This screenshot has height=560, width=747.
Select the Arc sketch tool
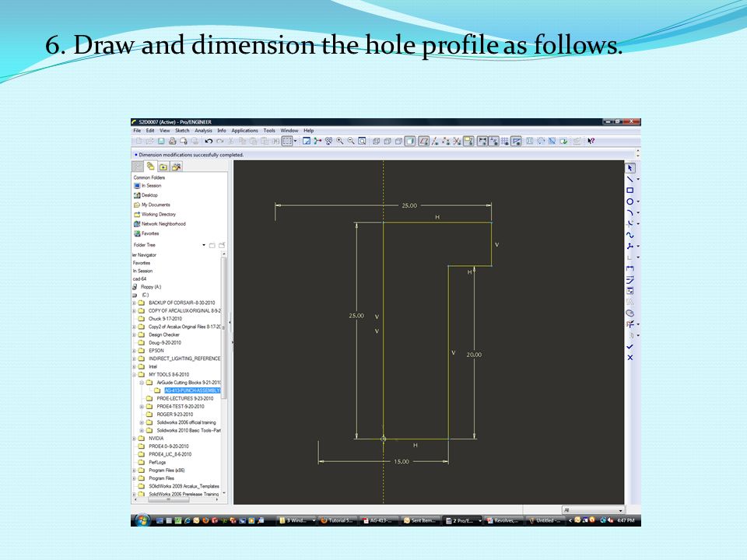click(630, 212)
